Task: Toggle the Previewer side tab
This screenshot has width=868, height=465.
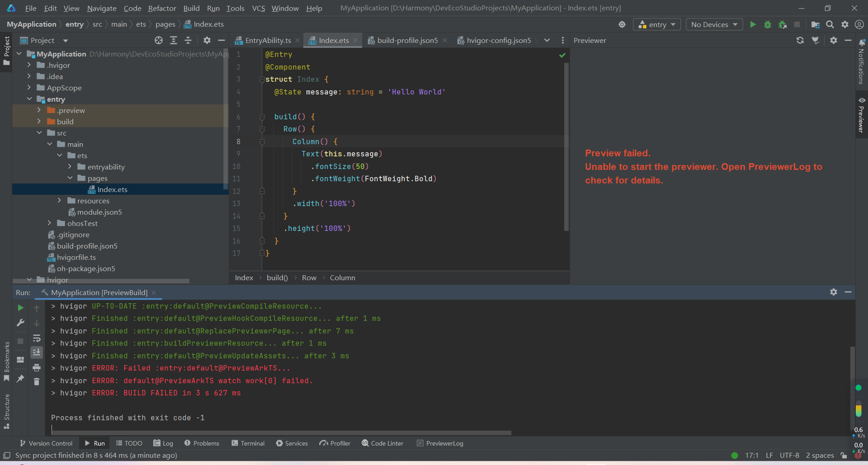Action: click(861, 115)
